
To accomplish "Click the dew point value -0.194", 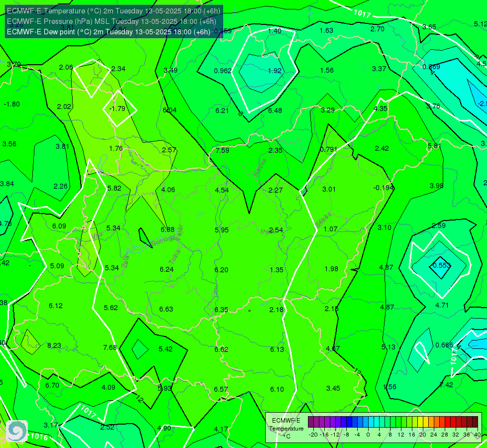I will point(384,188).
